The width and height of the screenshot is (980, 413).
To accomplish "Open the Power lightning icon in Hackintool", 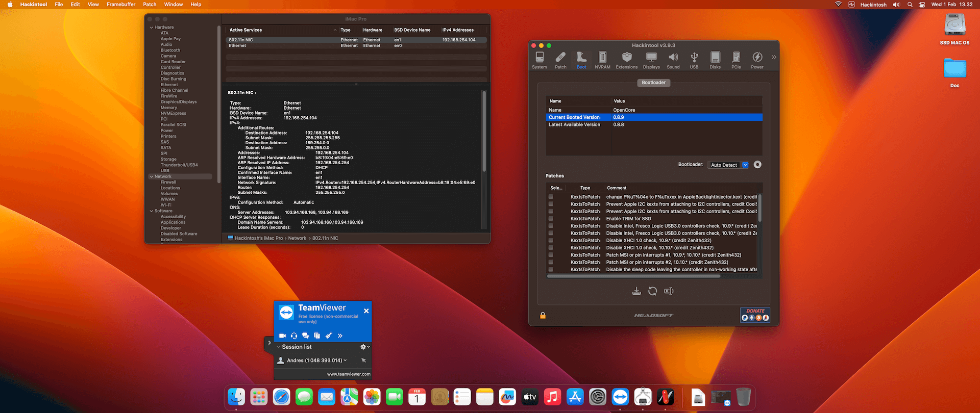I will tap(757, 60).
